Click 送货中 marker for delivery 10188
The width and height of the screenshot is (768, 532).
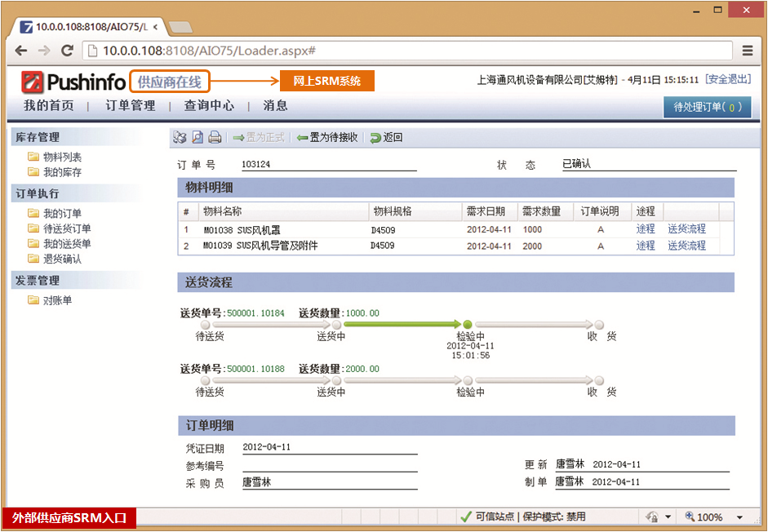336,380
